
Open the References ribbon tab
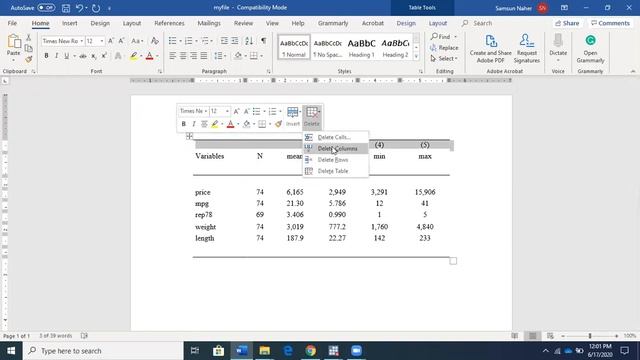pos(169,23)
